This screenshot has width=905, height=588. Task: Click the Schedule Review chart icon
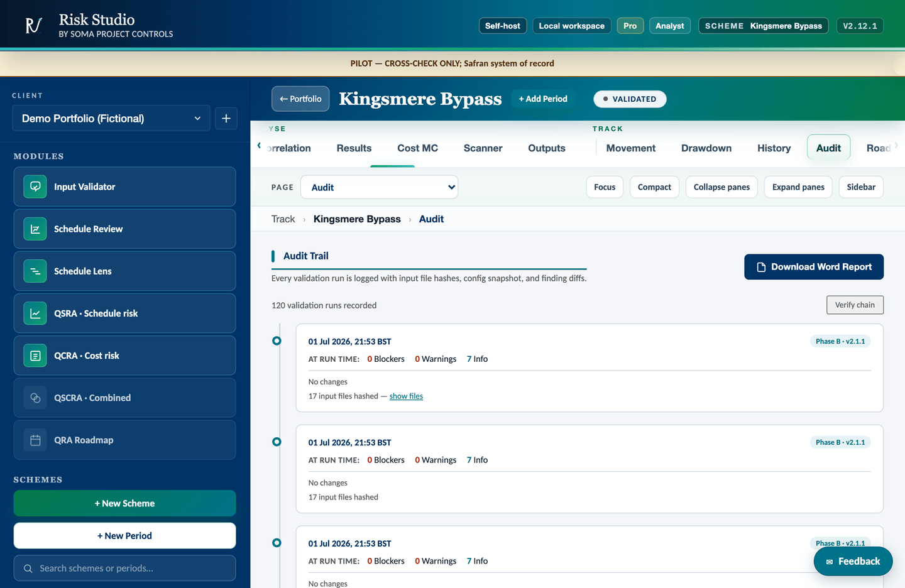click(35, 229)
